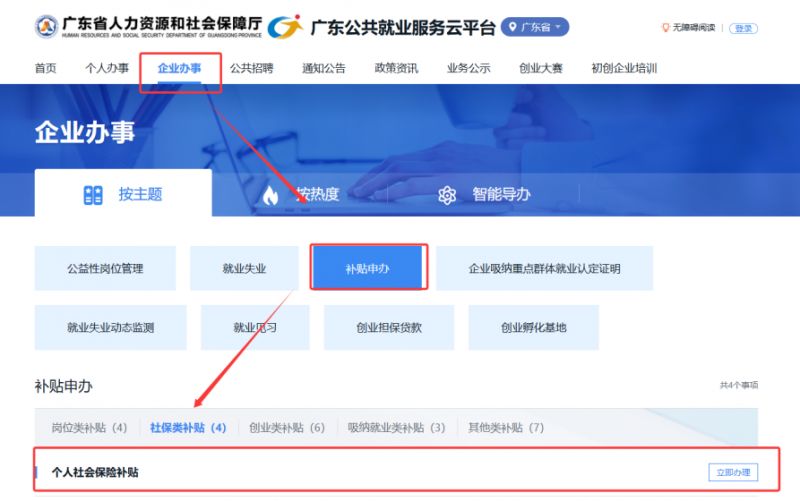Select the 就业失业 category tile

[x=245, y=268]
